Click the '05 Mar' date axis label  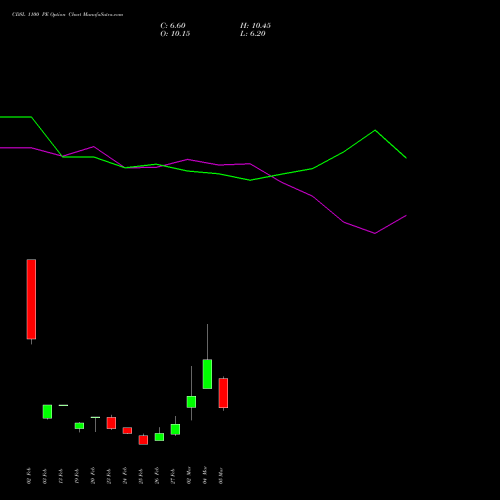[x=221, y=476]
